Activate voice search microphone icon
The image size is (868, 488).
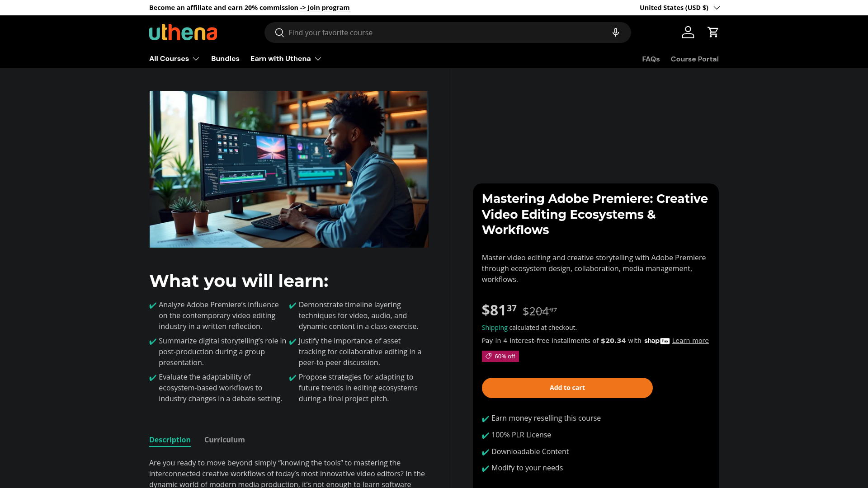[615, 33]
